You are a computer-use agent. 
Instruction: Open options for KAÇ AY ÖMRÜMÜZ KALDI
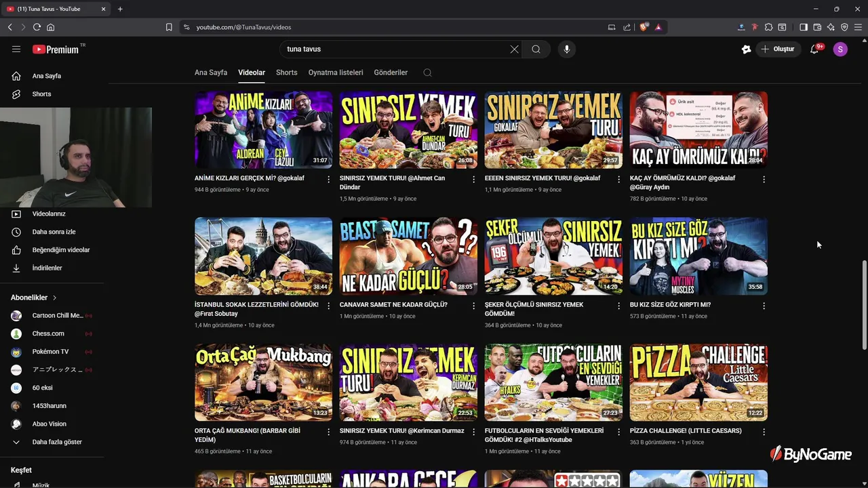point(764,180)
